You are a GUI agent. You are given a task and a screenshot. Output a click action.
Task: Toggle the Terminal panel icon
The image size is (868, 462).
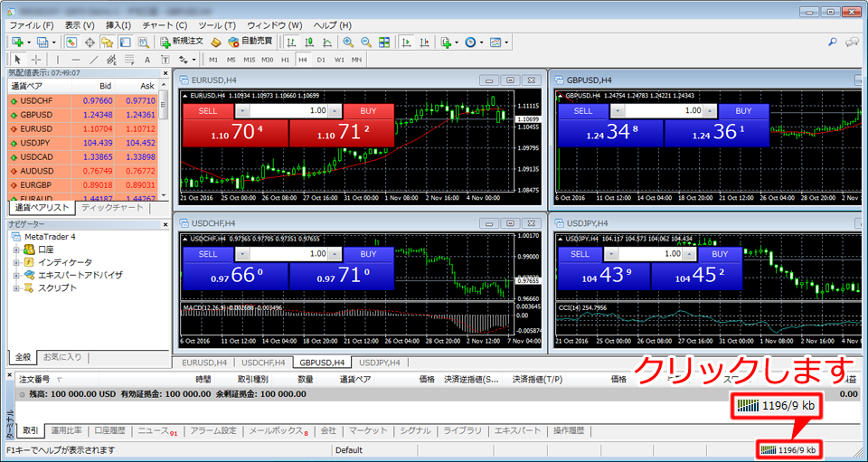click(125, 42)
